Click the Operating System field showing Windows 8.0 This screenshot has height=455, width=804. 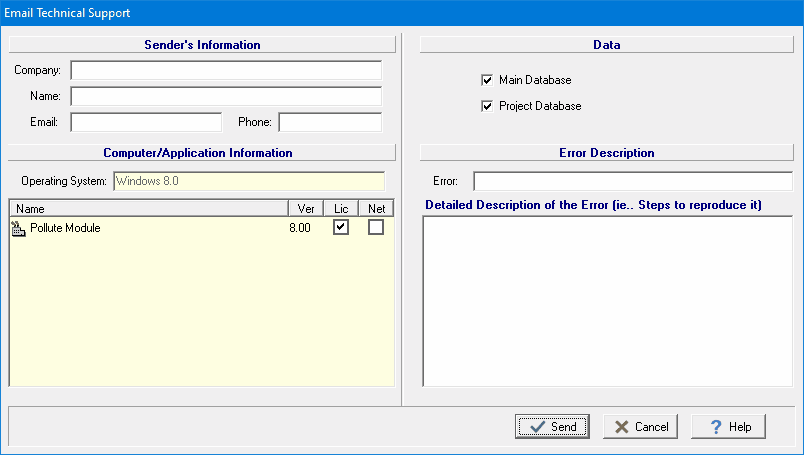(x=249, y=181)
